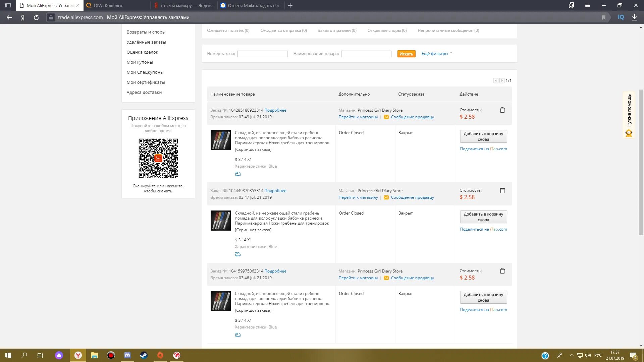Open Discord from the taskbar
This screenshot has width=644, height=362.
click(x=127, y=355)
